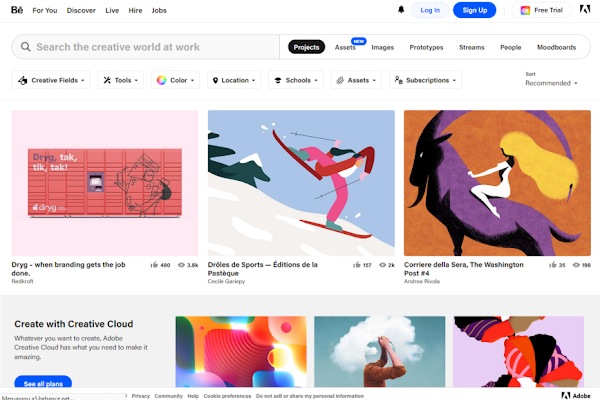Image resolution: width=600 pixels, height=400 pixels.
Task: Open the cloud-head man Creative Cloud image
Action: pyautogui.click(x=380, y=351)
